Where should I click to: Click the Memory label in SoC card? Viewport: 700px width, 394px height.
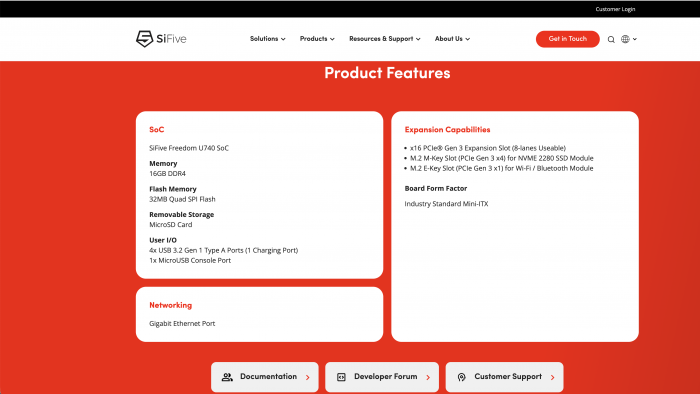click(x=163, y=164)
